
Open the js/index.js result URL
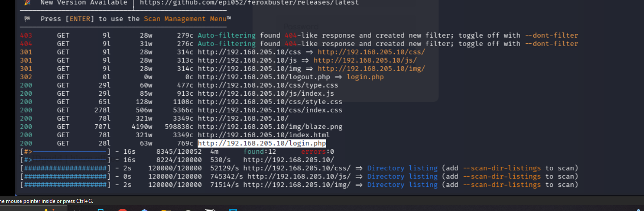266,93
